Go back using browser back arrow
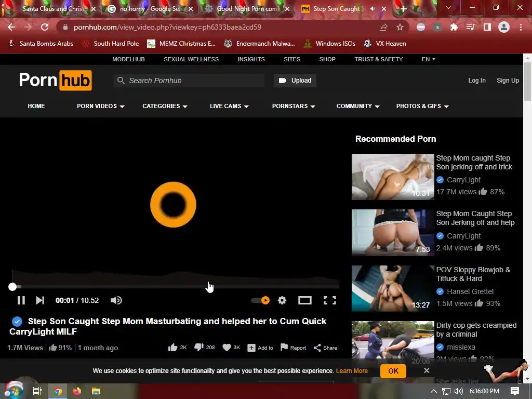The height and width of the screenshot is (399, 532). 11,27
